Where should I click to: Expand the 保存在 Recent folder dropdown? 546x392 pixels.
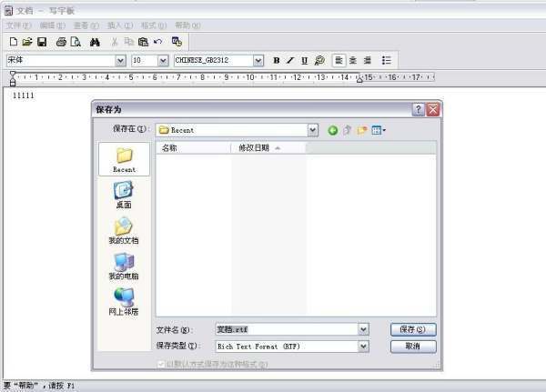313,130
